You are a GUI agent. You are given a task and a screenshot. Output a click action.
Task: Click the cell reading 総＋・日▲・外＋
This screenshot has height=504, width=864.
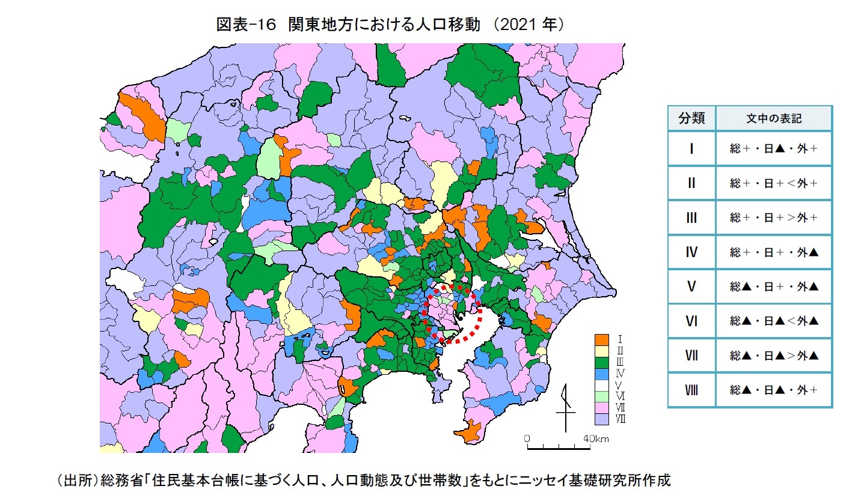774,148
